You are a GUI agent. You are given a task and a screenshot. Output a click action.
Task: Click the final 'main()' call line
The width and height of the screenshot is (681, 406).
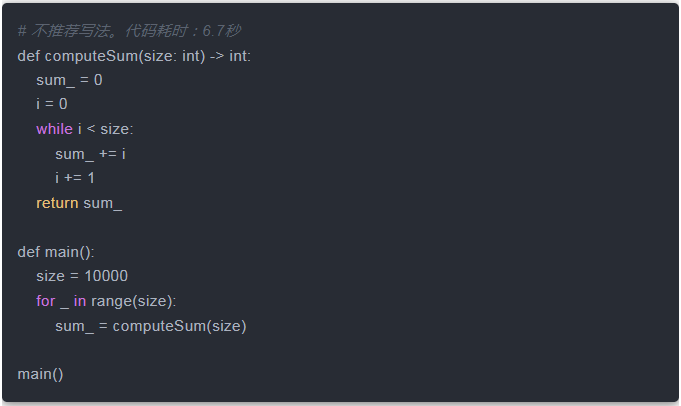40,374
